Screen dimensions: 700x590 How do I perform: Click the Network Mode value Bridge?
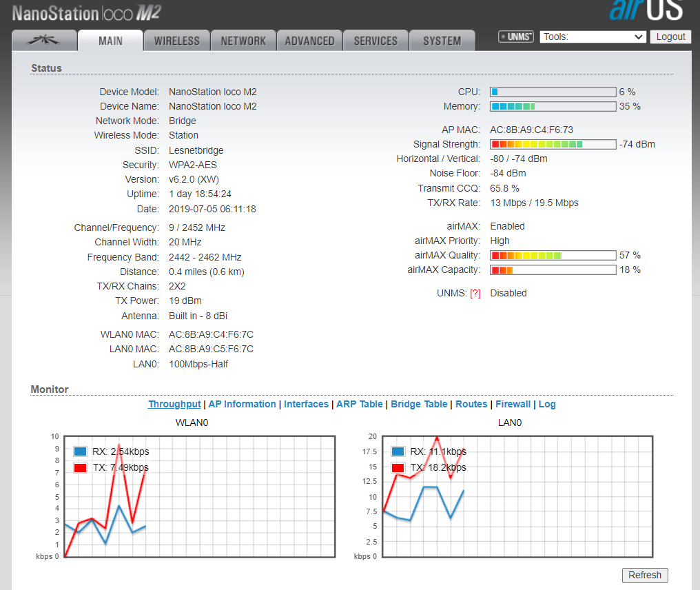point(183,121)
